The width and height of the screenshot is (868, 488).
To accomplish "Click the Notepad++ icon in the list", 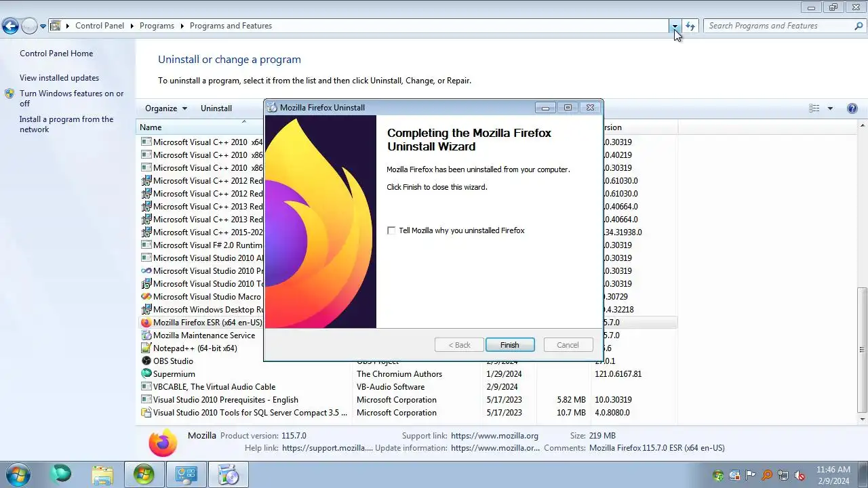I will [x=146, y=348].
